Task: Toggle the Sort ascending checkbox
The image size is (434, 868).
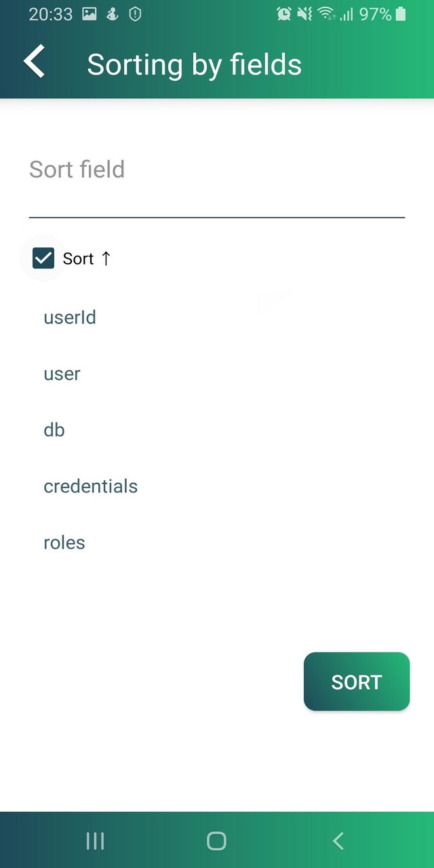Action: tap(43, 258)
